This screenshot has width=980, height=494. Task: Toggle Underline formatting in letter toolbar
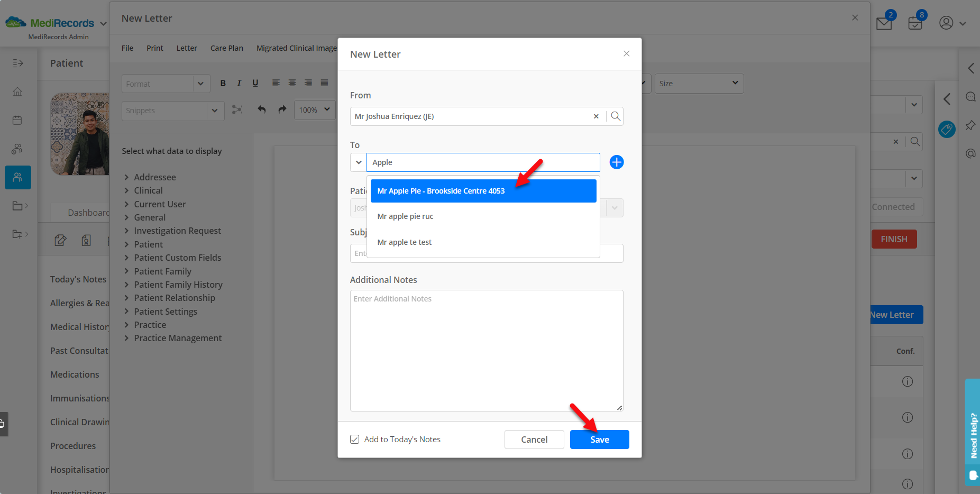[255, 84]
